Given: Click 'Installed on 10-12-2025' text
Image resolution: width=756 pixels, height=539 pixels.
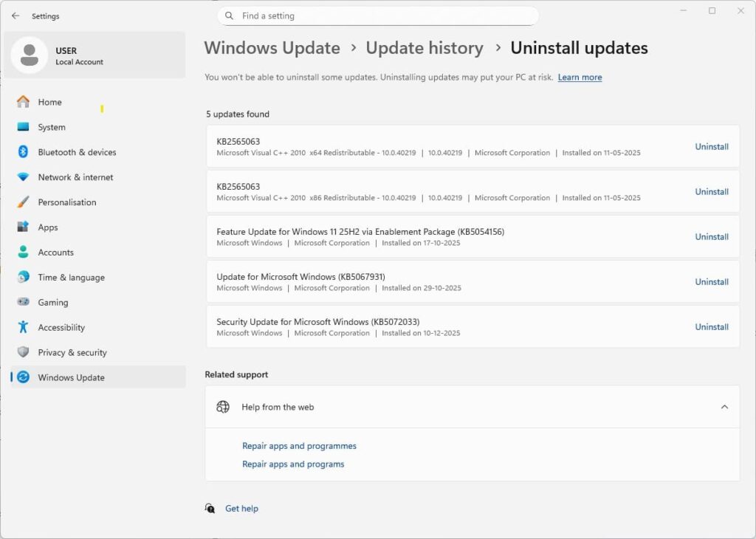Looking at the screenshot, I should click(421, 333).
